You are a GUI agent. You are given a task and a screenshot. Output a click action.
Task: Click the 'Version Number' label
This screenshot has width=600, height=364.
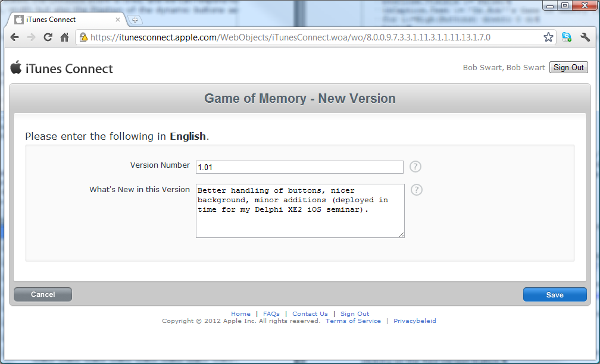point(160,165)
